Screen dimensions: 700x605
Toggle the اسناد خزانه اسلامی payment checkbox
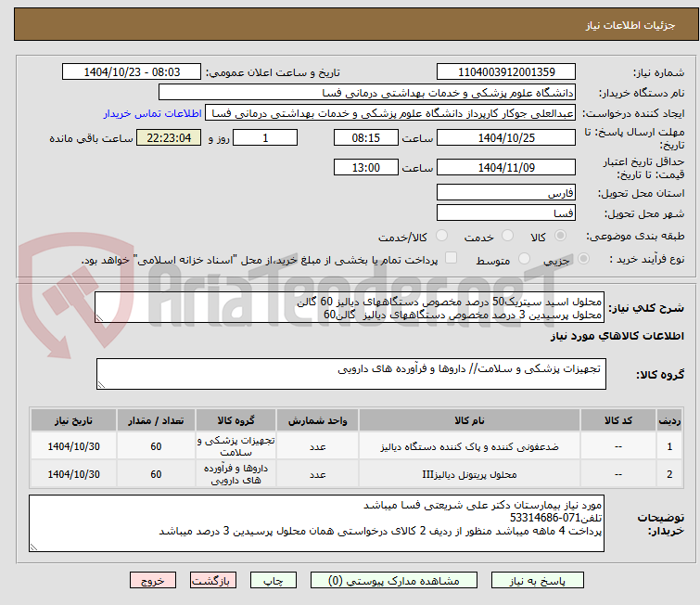coord(452,258)
